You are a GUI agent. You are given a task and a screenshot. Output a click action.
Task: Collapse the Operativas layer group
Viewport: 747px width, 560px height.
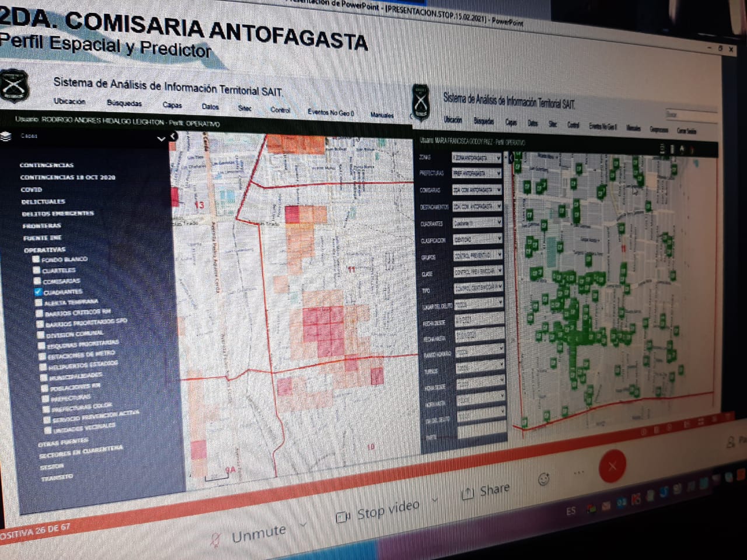(x=44, y=250)
